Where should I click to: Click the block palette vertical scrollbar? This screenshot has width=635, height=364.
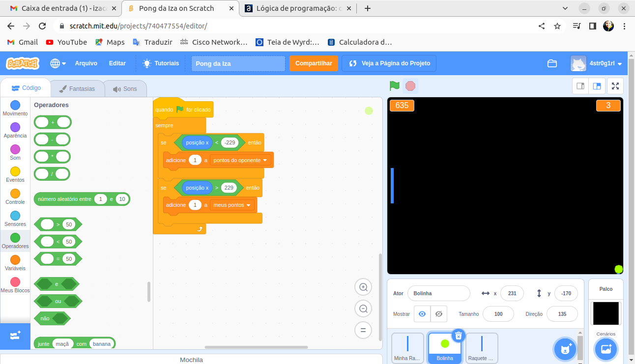pos(149,292)
